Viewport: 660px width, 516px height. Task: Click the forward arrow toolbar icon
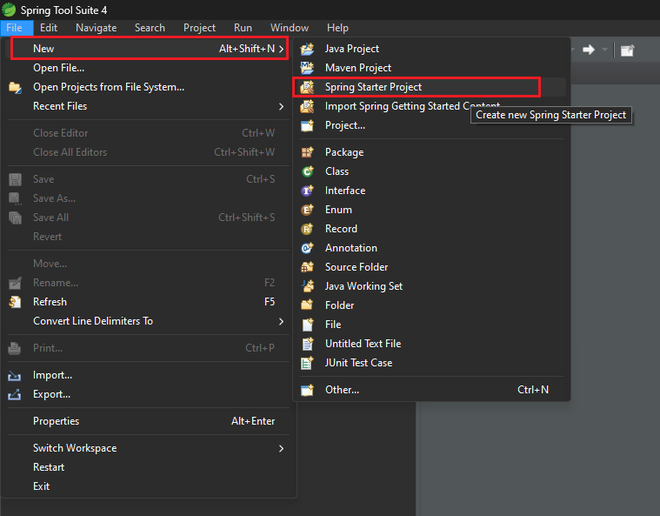point(588,50)
